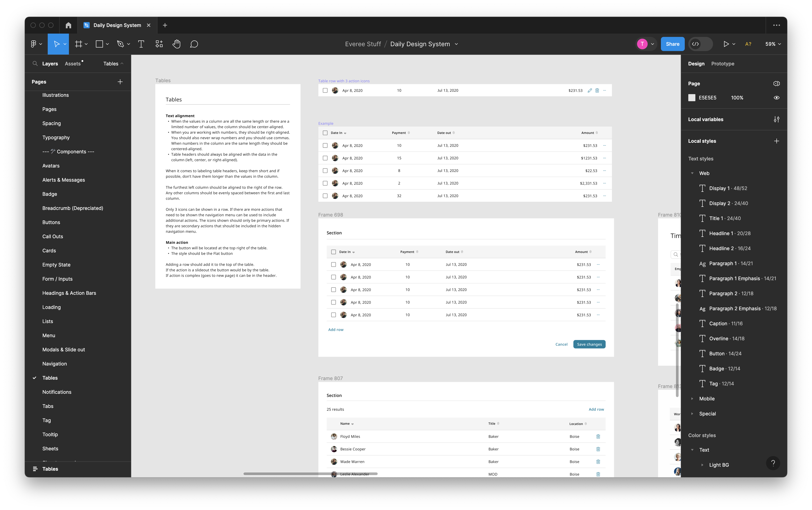This screenshot has height=510, width=812.
Task: Click the canvas horizontal scrollbar
Action: pyautogui.click(x=310, y=474)
